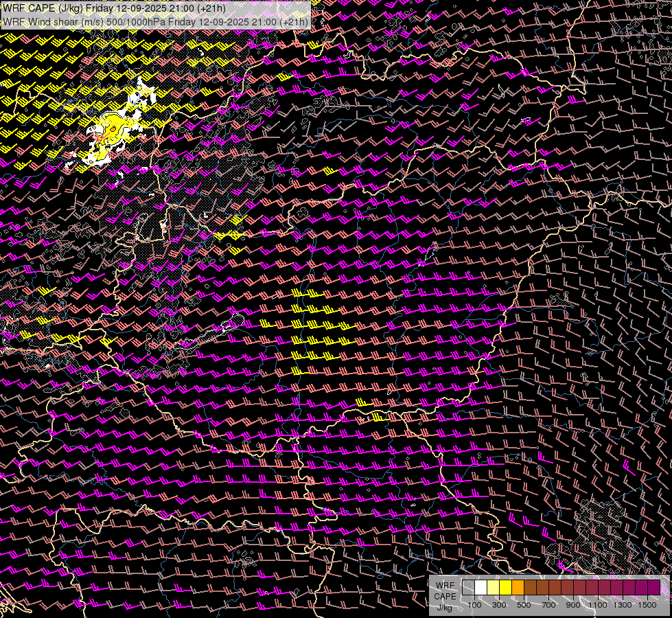Click the bright yellow CAPE legend swatch
Screen dimensions: 672x618
pyautogui.click(x=505, y=588)
